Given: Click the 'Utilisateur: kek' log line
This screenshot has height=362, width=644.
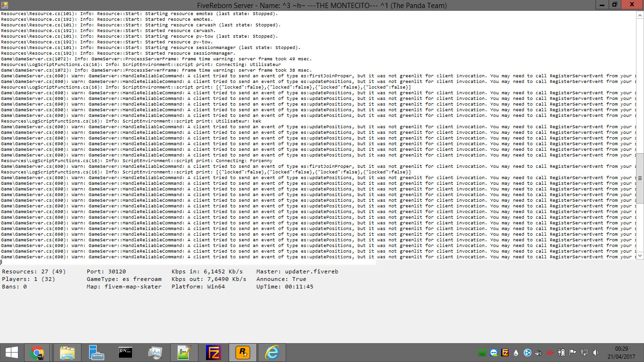Looking at the screenshot, I should [131, 121].
